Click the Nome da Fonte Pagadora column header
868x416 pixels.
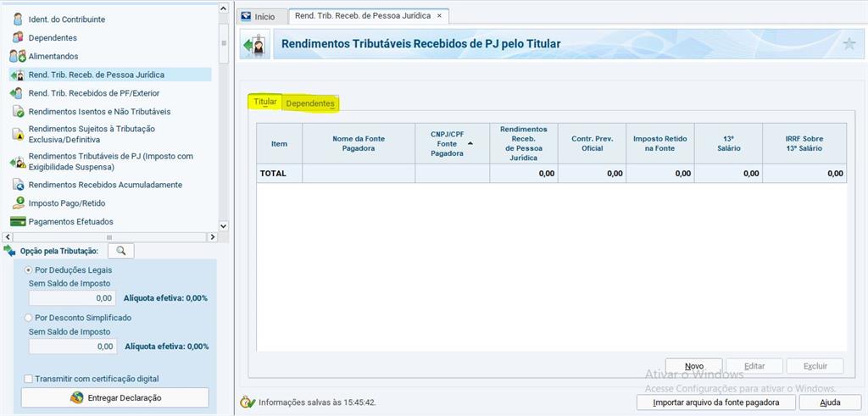pyautogui.click(x=359, y=143)
